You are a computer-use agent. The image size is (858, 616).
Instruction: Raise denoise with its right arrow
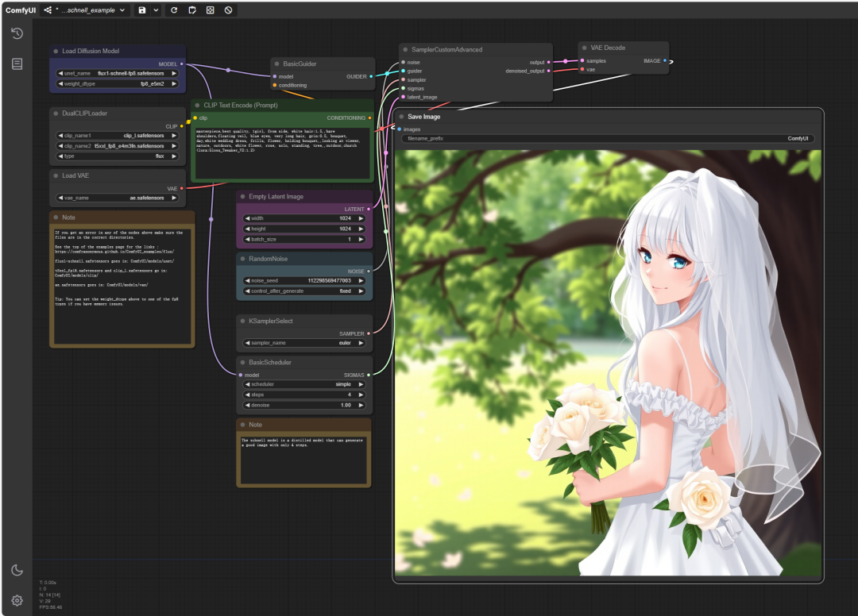tap(361, 405)
